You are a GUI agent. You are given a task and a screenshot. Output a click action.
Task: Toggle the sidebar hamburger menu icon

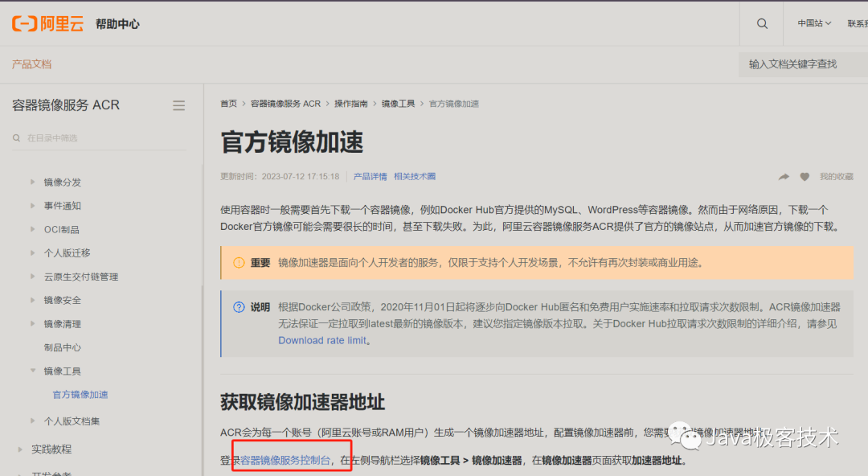[x=178, y=105]
